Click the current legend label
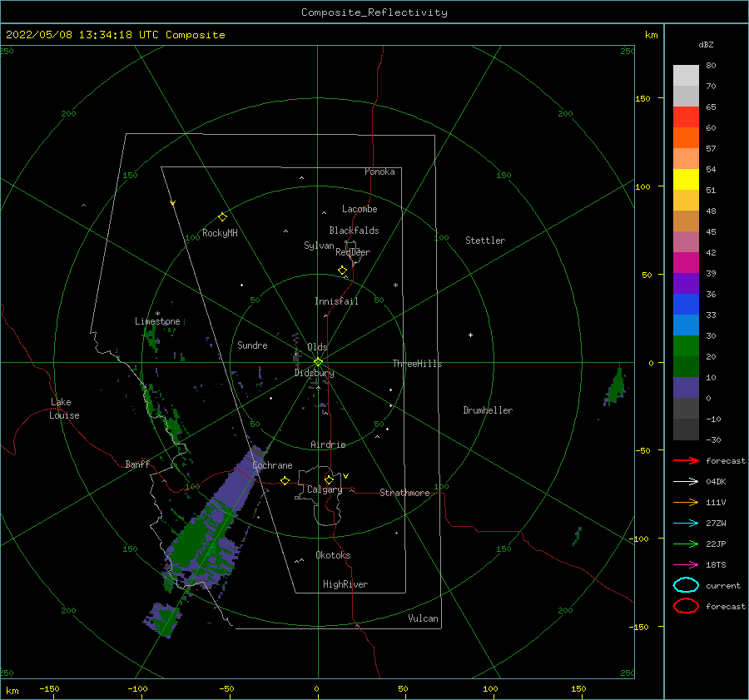Screen dimensions: 749x700 [723, 585]
